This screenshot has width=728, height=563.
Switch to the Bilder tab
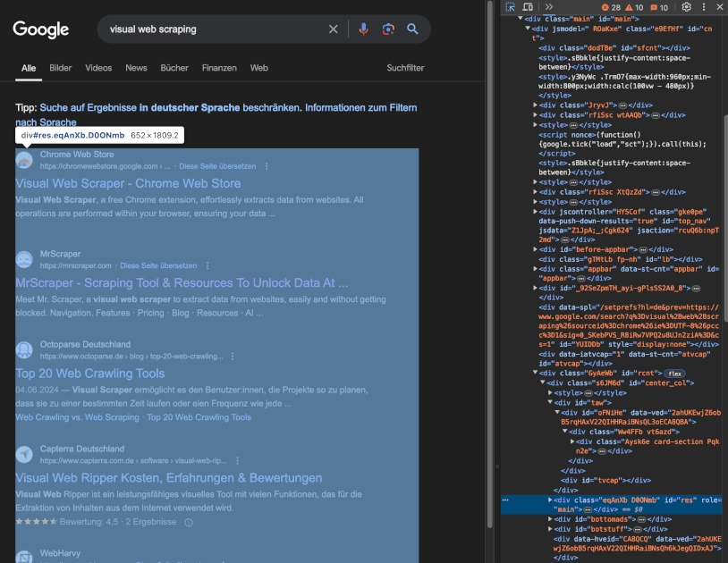pyautogui.click(x=61, y=68)
